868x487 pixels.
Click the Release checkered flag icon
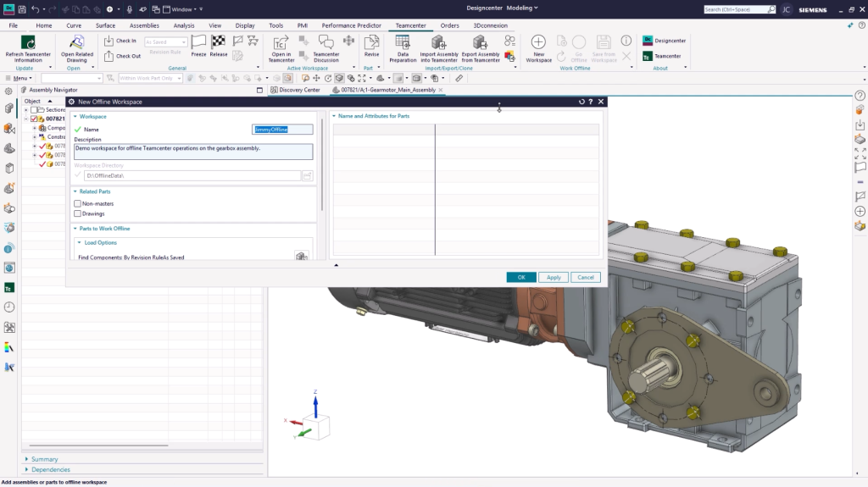(218, 42)
